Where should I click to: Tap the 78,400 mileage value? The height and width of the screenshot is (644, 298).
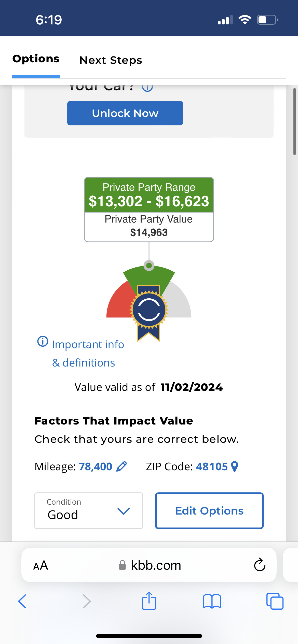click(96, 466)
